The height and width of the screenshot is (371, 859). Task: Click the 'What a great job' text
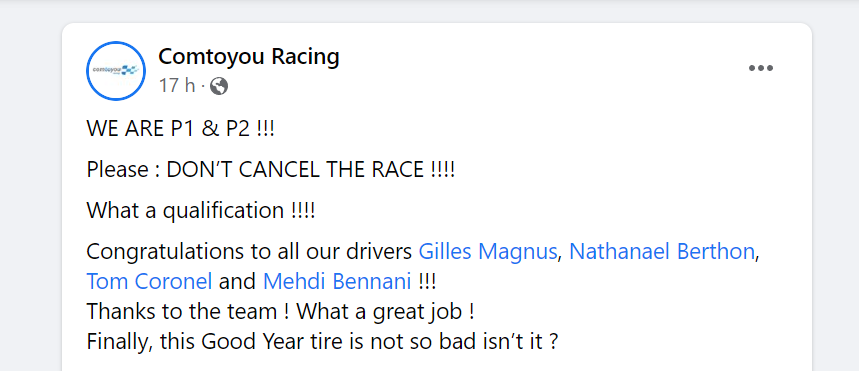tap(386, 312)
